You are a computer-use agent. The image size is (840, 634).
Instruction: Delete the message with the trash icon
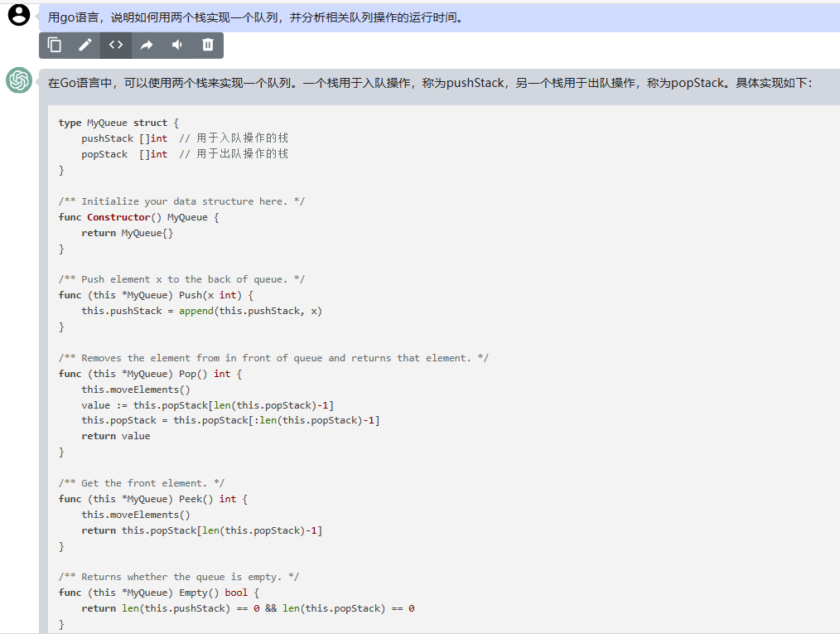click(208, 45)
